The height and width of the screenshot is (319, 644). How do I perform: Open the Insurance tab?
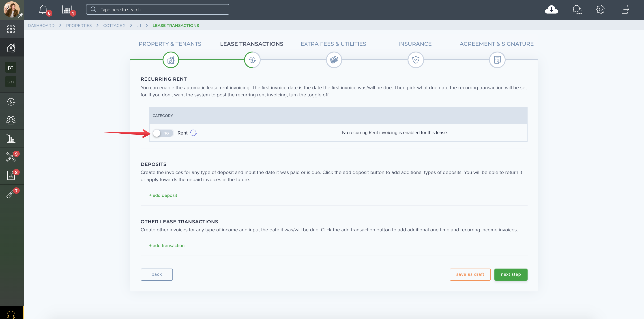tap(415, 44)
